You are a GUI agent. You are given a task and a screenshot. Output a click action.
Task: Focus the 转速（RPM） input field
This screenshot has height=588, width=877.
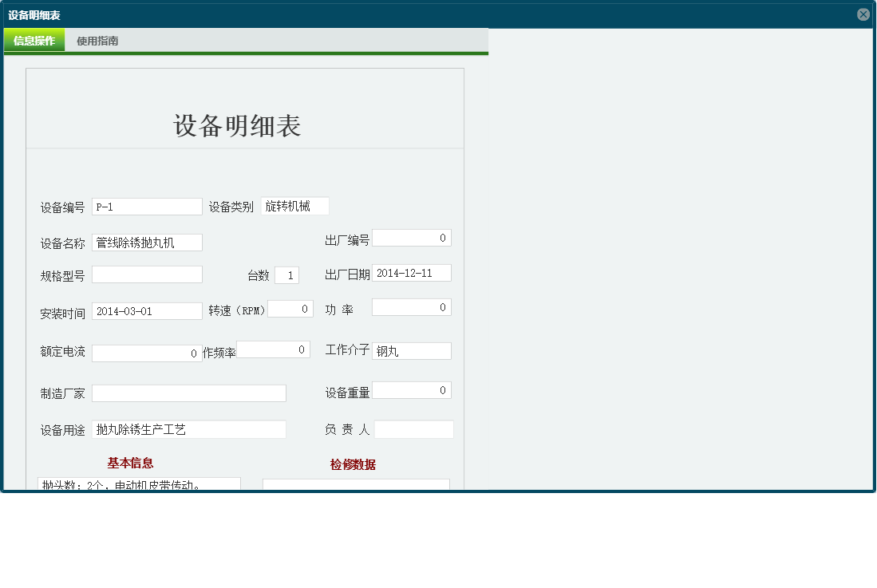click(x=290, y=307)
